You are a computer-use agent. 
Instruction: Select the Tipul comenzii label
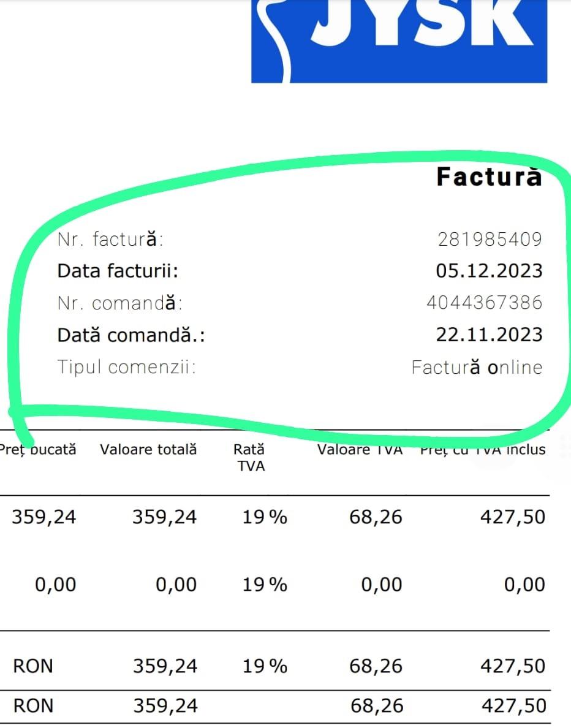pos(126,368)
